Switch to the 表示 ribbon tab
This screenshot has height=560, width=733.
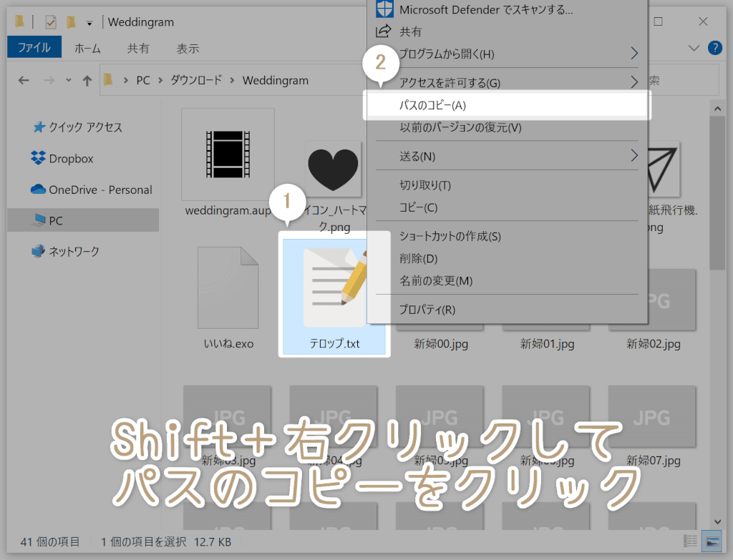(x=188, y=48)
